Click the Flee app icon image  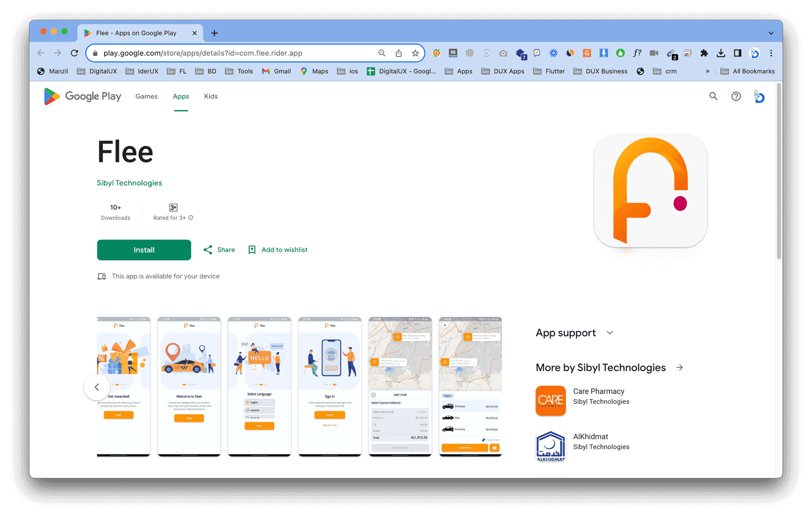pos(651,190)
